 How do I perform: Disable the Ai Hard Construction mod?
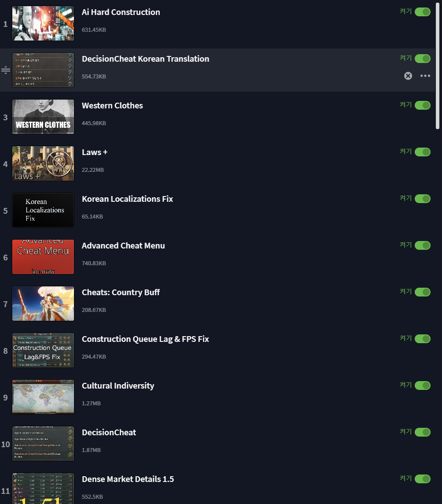422,12
